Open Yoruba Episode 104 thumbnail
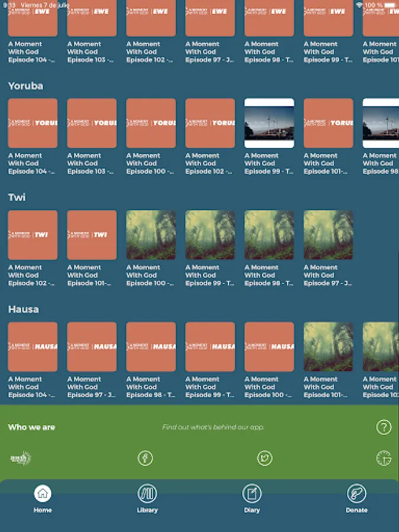Screen dimensions: 399x532 point(33,123)
